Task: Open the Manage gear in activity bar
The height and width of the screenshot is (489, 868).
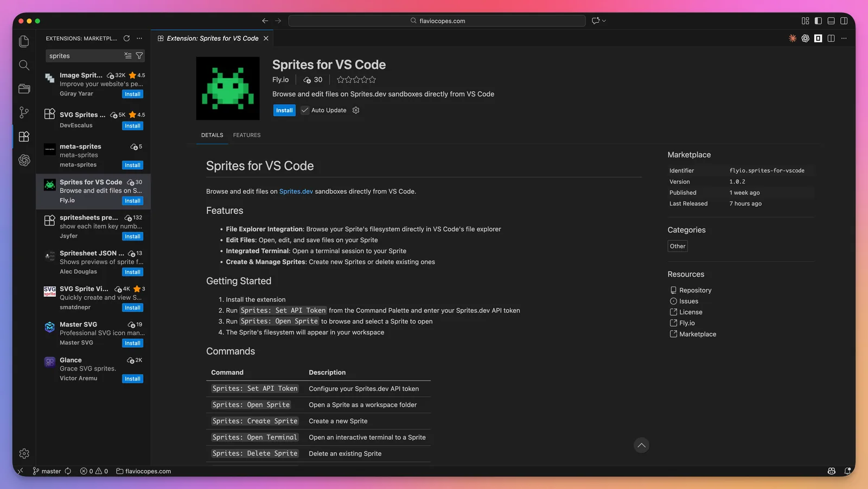Action: 24,453
